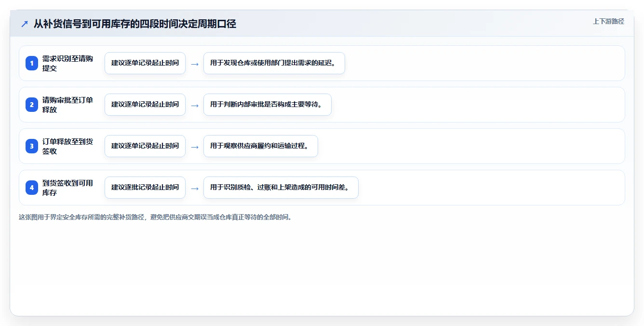
Task: Click the 需求识别至请购提交 step label
Action: point(67,63)
